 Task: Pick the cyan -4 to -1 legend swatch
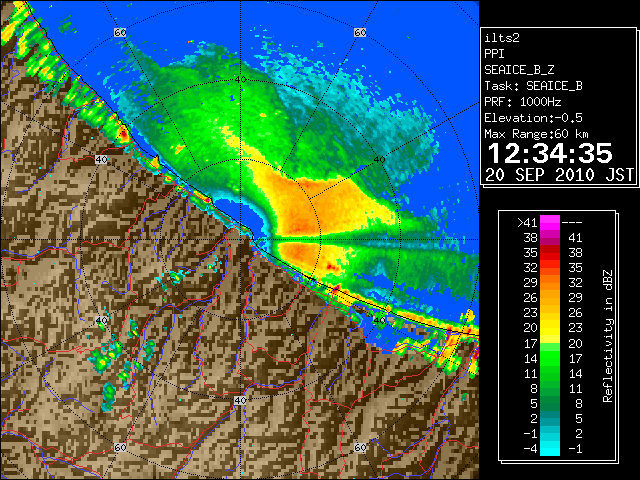tap(550, 449)
